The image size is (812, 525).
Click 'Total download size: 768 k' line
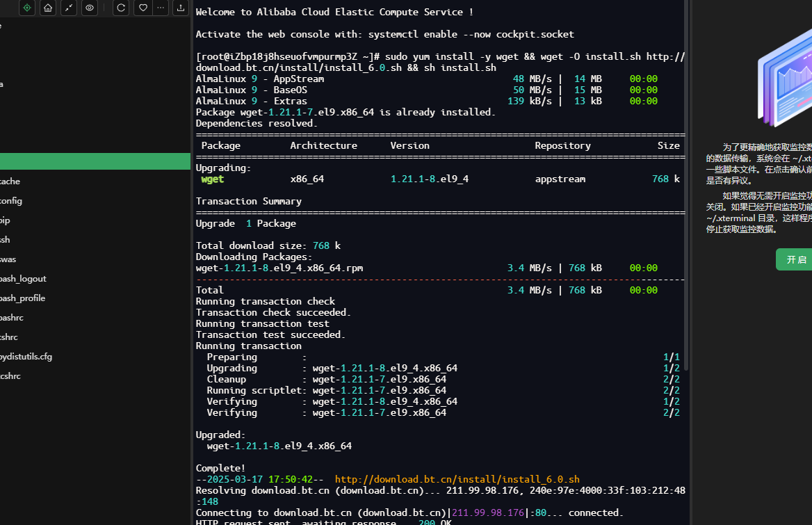[x=268, y=246]
